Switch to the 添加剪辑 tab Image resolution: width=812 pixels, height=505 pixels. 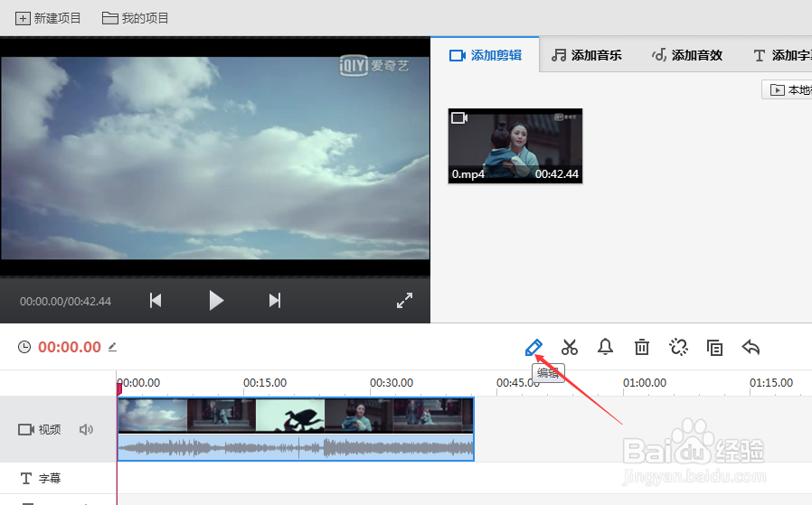(486, 55)
